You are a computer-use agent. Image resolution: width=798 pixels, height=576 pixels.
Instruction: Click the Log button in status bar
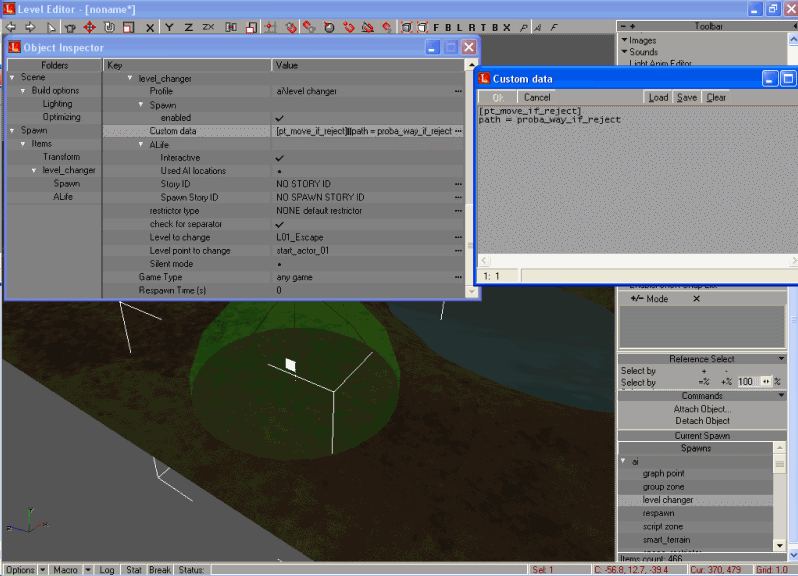107,570
